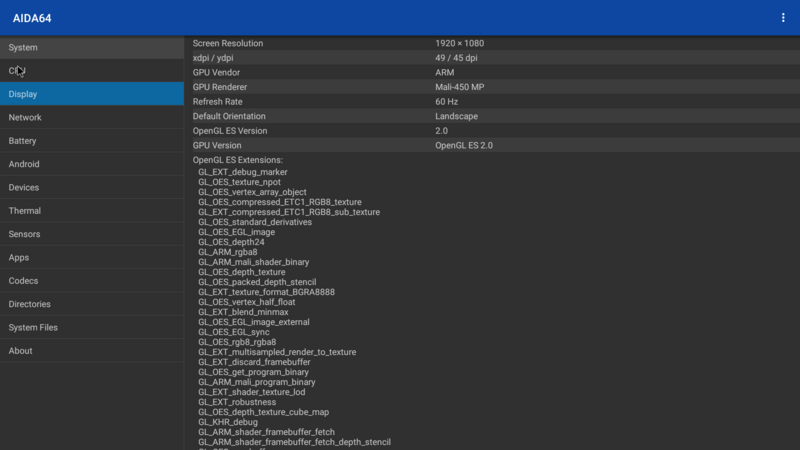Select GL_ARM_mali_shader_binary entry
Image resolution: width=800 pixels, height=450 pixels.
[x=254, y=262]
